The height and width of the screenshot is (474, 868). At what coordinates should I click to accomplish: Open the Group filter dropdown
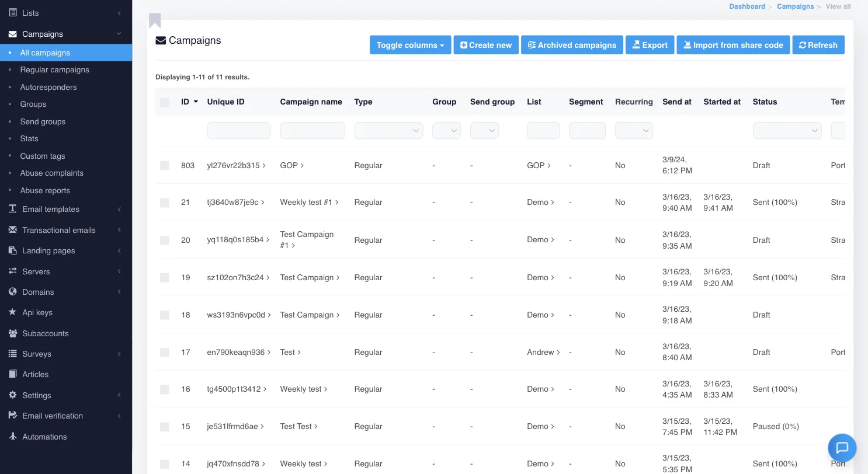pyautogui.click(x=446, y=131)
